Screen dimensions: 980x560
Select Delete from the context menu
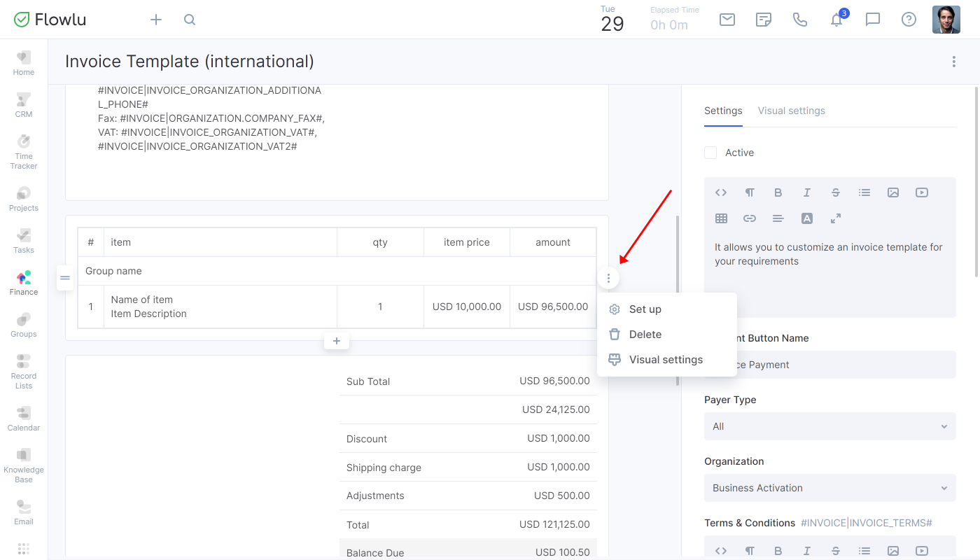tap(645, 335)
